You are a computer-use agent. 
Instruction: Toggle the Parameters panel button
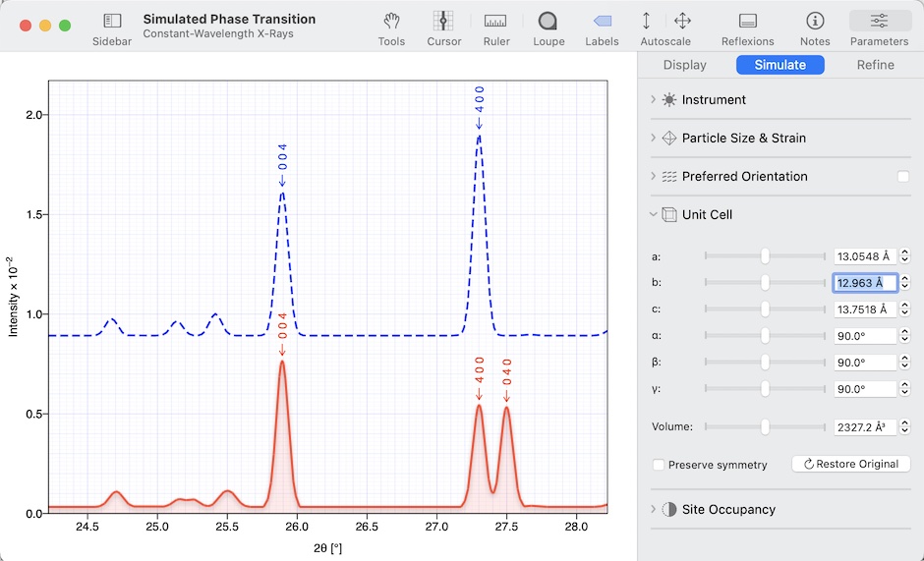[x=879, y=22]
